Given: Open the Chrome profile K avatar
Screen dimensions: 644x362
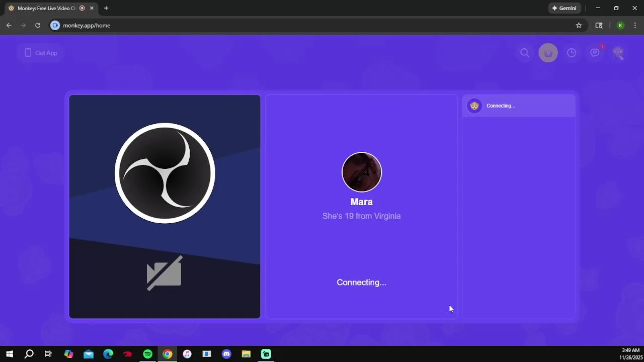Looking at the screenshot, I should point(620,25).
